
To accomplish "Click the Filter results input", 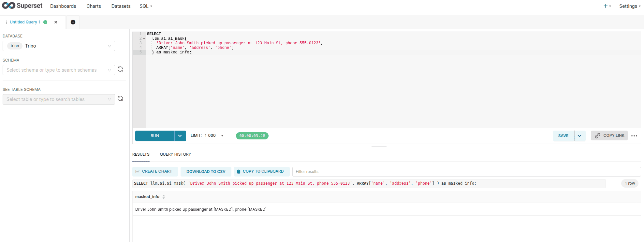I will tap(466, 172).
